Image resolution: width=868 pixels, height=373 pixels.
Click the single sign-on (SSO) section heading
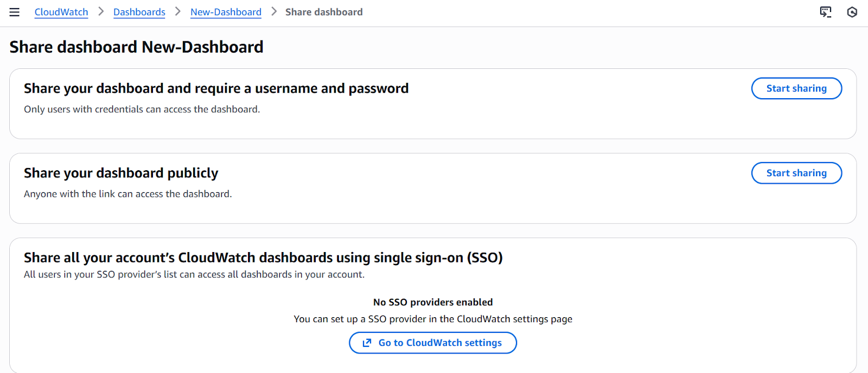tap(263, 258)
